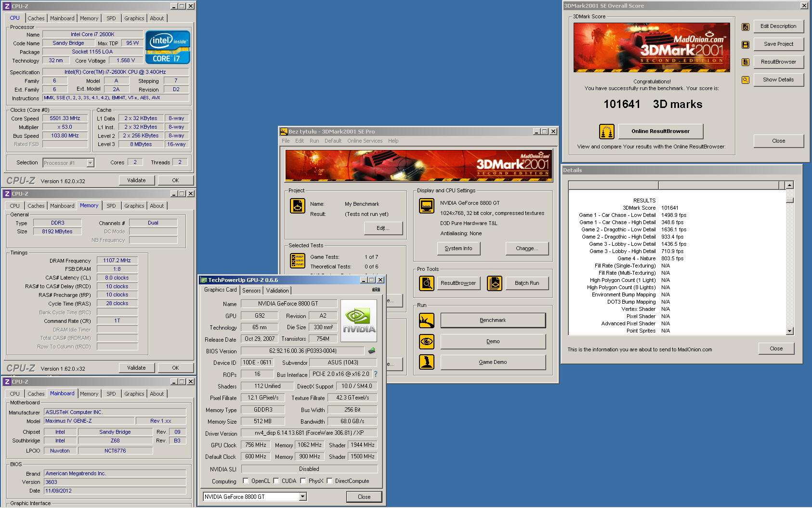
Task: Click the Change... display settings button
Action: pos(527,249)
